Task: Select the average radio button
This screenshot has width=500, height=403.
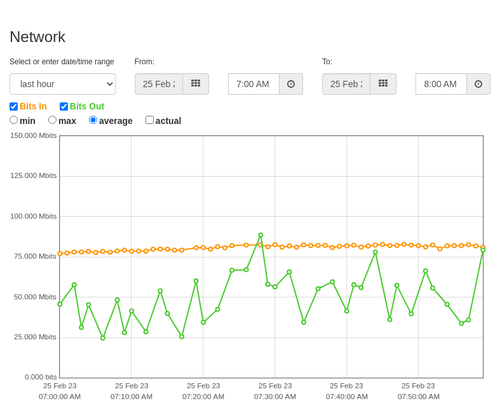Action: [x=93, y=120]
